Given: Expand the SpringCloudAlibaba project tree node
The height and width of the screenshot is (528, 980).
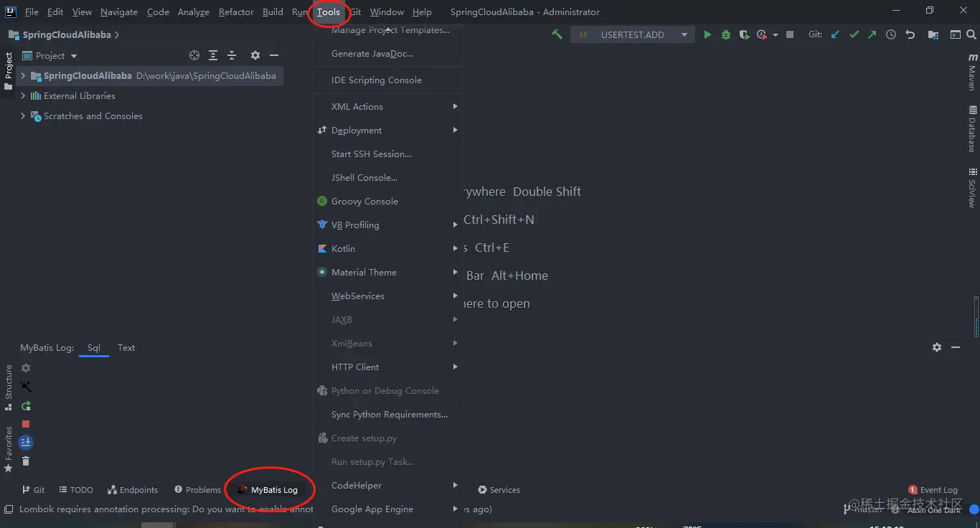Looking at the screenshot, I should click(23, 75).
